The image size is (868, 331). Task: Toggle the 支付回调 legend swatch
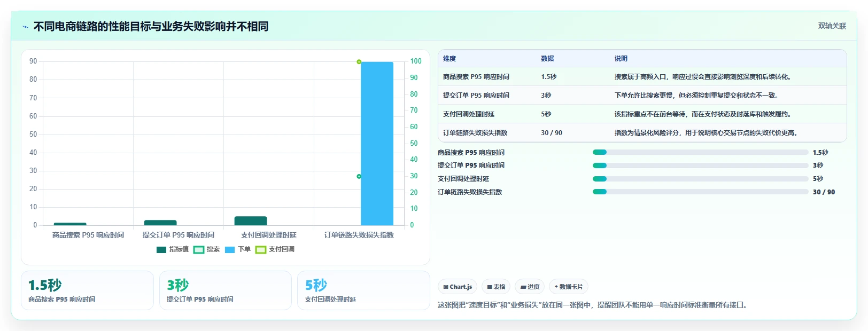click(x=261, y=249)
